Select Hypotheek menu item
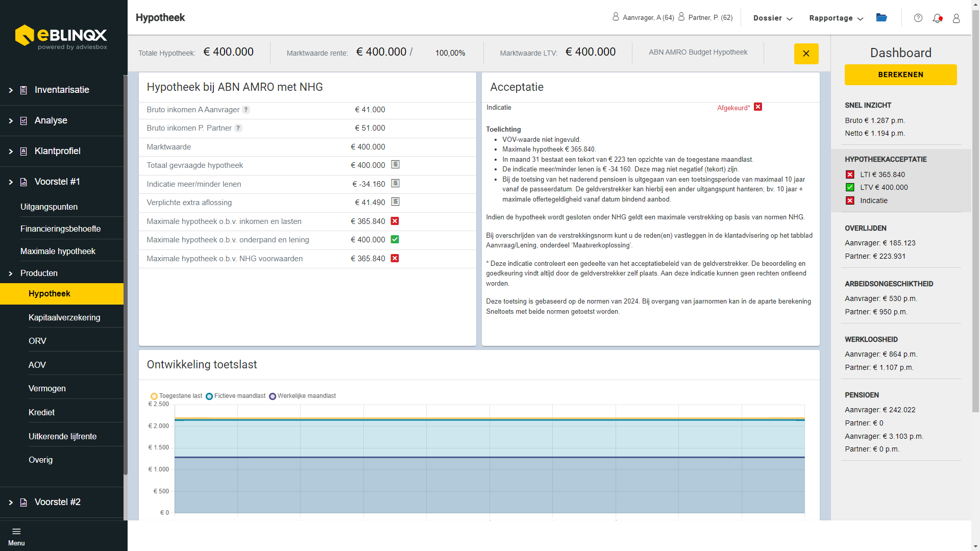This screenshot has height=551, width=980. (62, 293)
